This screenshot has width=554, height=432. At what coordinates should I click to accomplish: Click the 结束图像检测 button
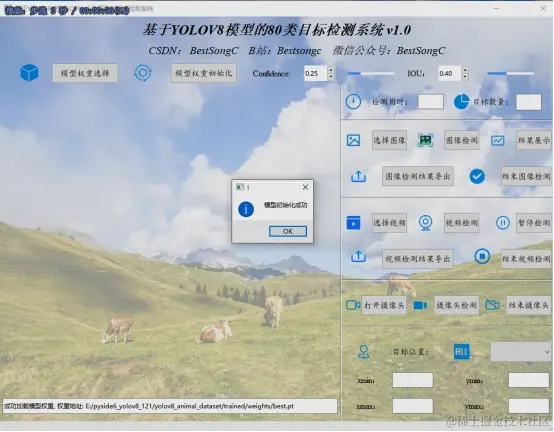tap(526, 176)
